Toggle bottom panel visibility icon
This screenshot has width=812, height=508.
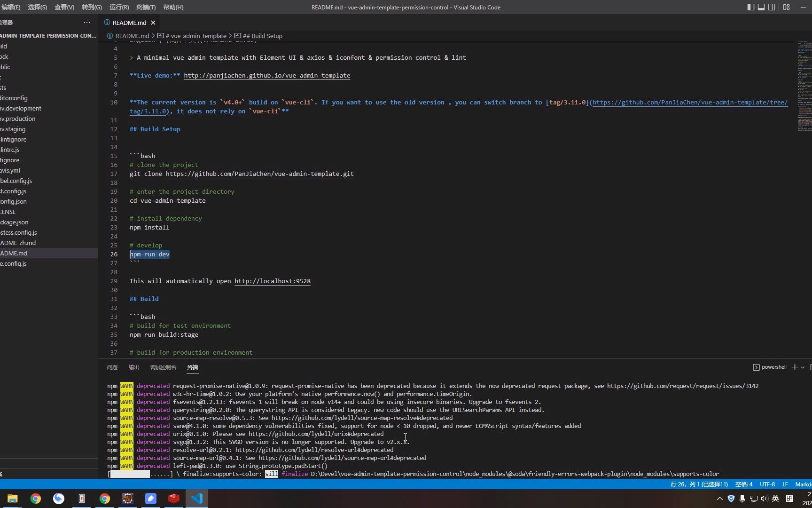(761, 7)
